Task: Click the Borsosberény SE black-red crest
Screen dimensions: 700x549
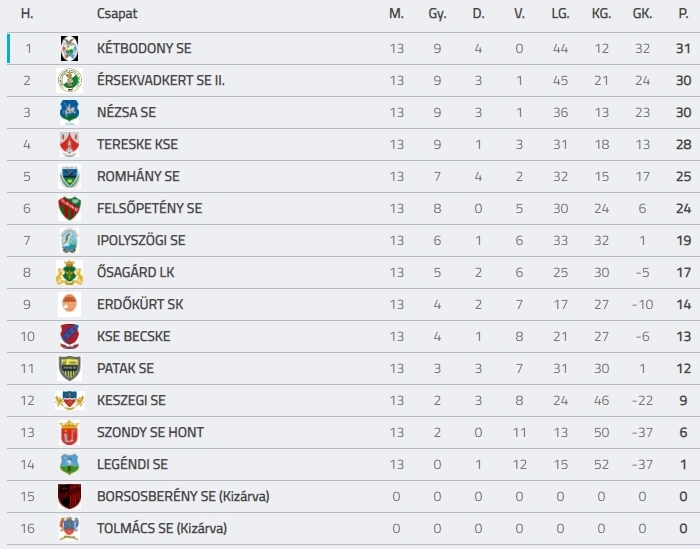Action: point(69,496)
